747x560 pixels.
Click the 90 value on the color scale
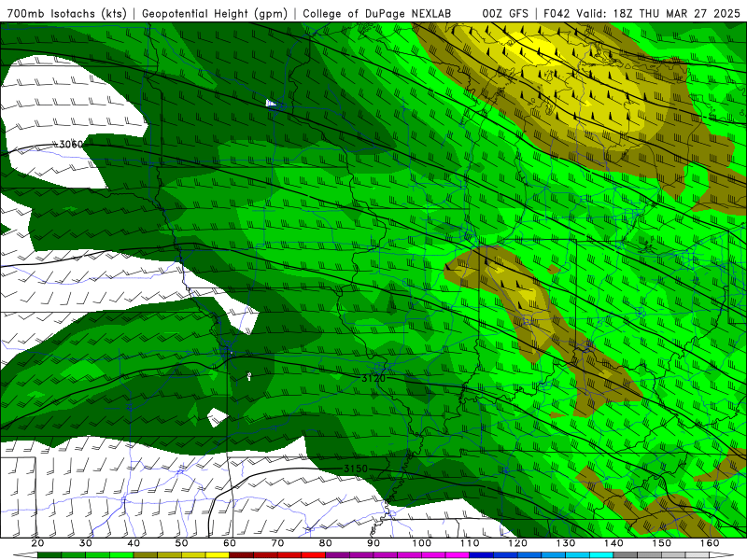pyautogui.click(x=373, y=543)
